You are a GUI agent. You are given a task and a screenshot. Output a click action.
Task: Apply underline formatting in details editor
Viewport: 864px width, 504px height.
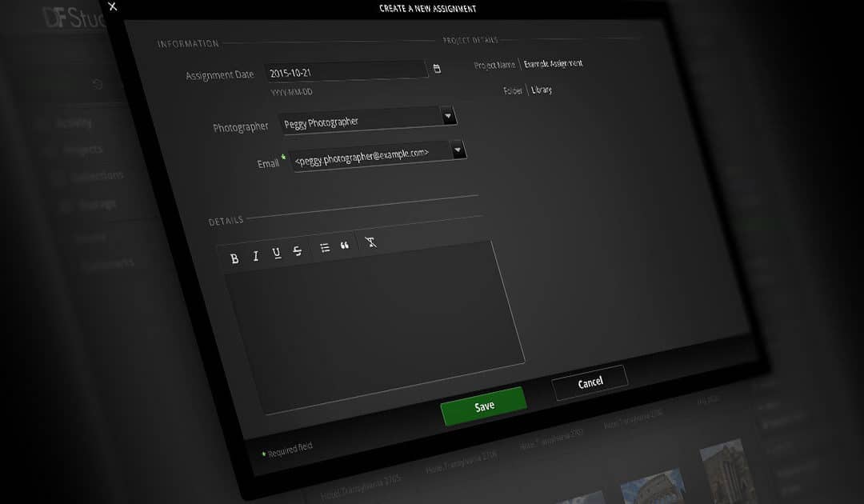pyautogui.click(x=277, y=253)
